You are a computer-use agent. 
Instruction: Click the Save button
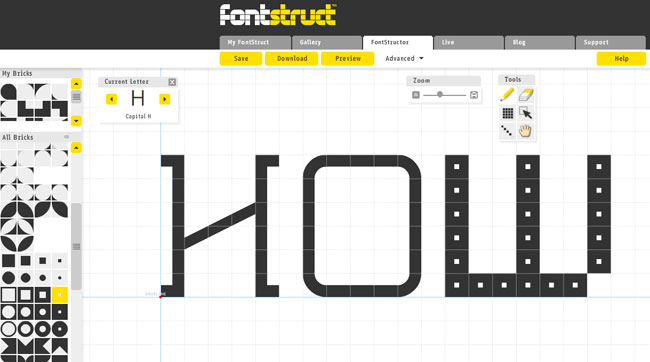pos(241,58)
